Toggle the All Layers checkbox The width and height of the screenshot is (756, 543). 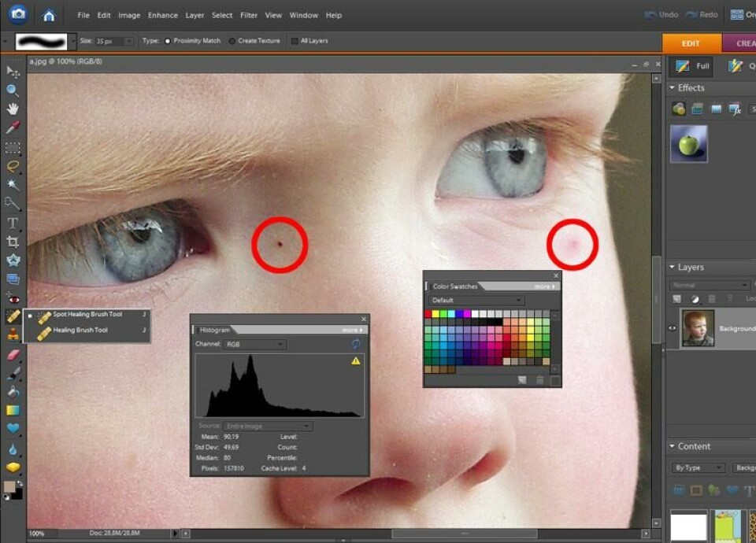tap(295, 41)
